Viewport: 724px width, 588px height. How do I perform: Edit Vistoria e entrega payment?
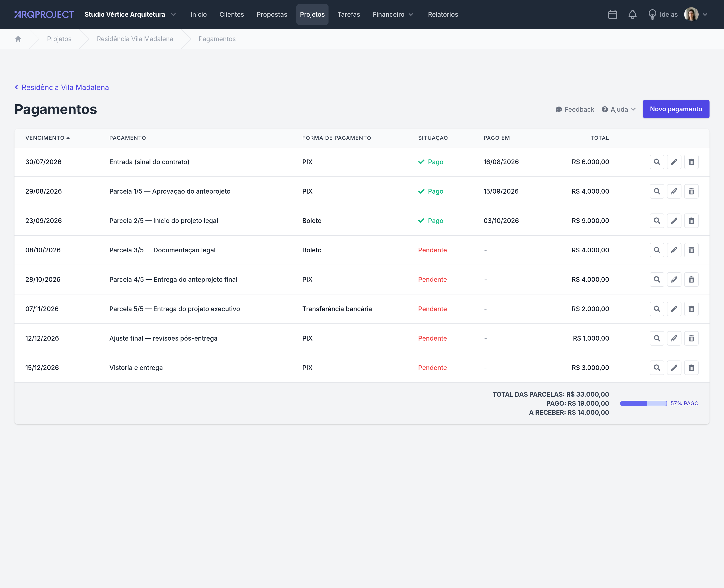pyautogui.click(x=674, y=368)
